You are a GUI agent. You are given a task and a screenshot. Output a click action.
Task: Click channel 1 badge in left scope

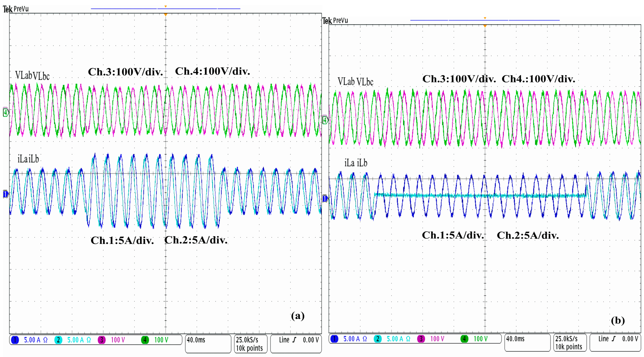coord(15,340)
